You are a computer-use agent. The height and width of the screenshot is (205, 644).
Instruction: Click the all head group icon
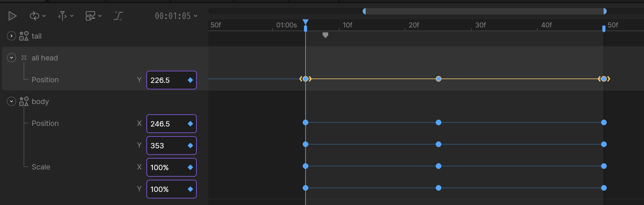coord(24,58)
